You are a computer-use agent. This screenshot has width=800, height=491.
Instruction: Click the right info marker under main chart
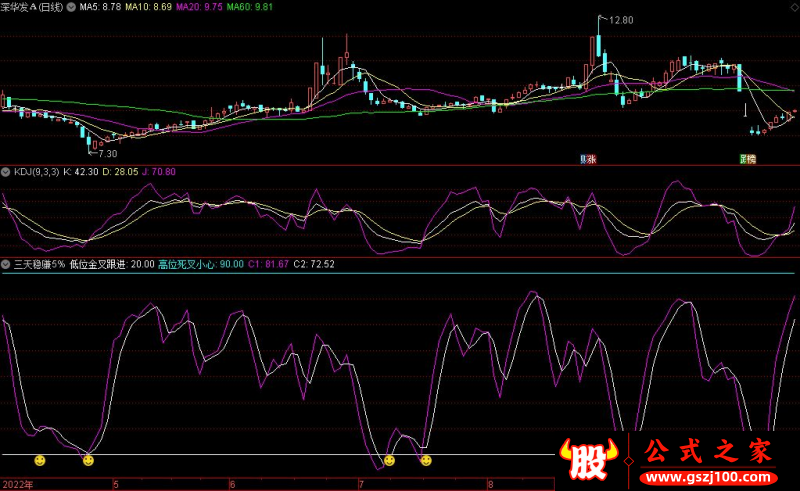(747, 159)
